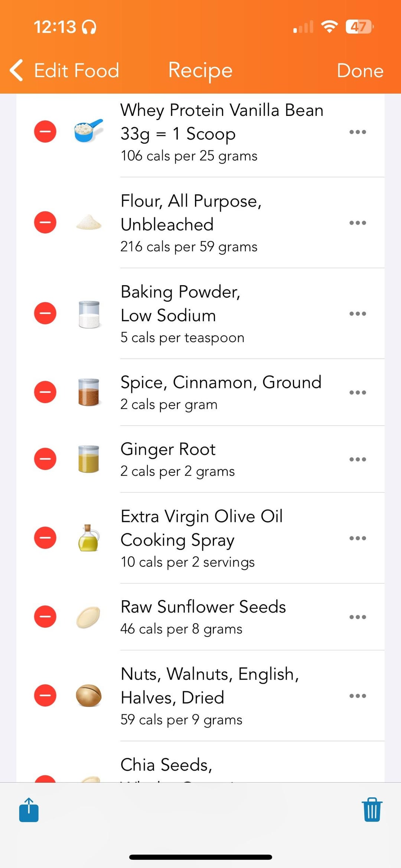Show more options for Cinnamon, Ground

[x=358, y=392]
